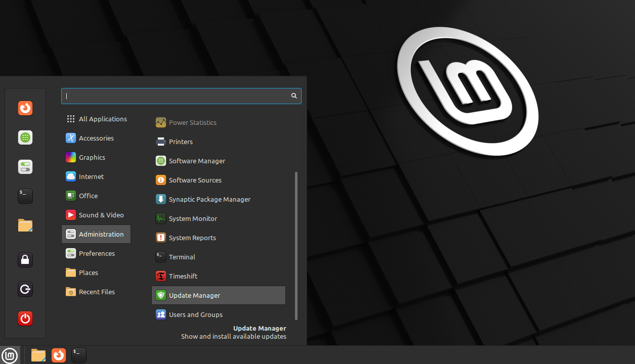Launch Software Manager from the favorites sidebar
Viewport: 635px width, 364px height.
(25, 138)
